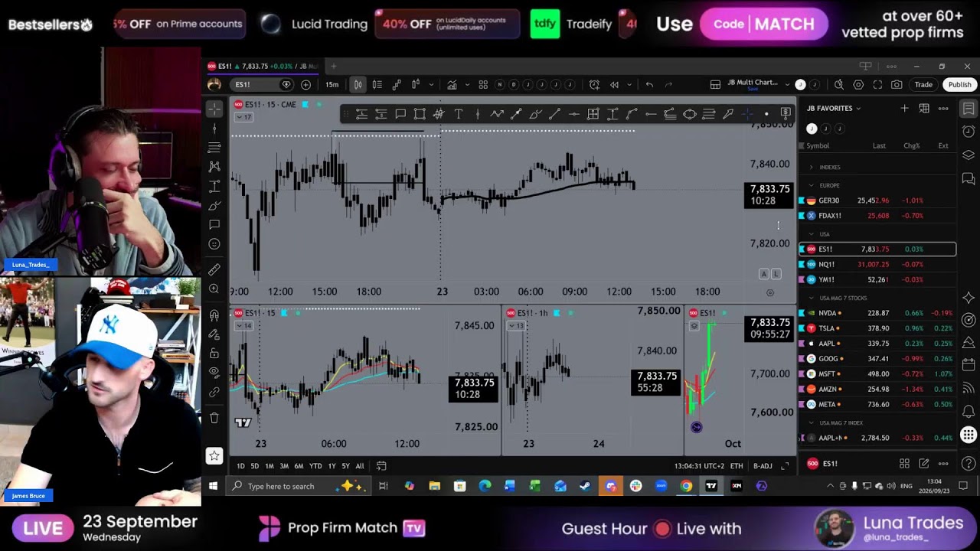Viewport: 980px width, 551px height.
Task: Click the 13:04:31 UTC-2 timezone label
Action: coord(698,466)
